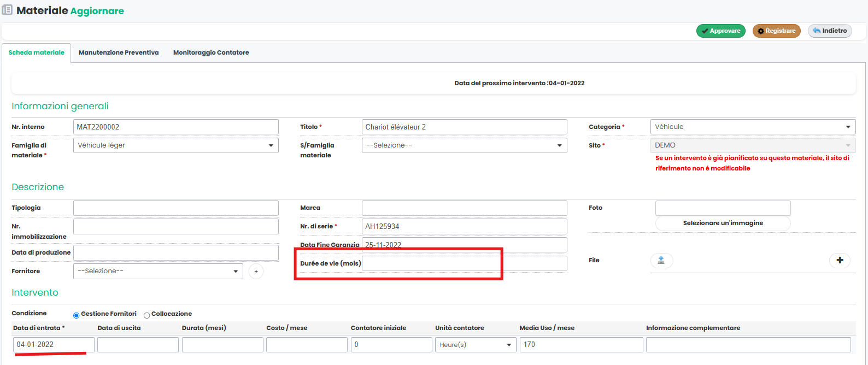Select the Gestione Fornitori radio button

[77, 315]
